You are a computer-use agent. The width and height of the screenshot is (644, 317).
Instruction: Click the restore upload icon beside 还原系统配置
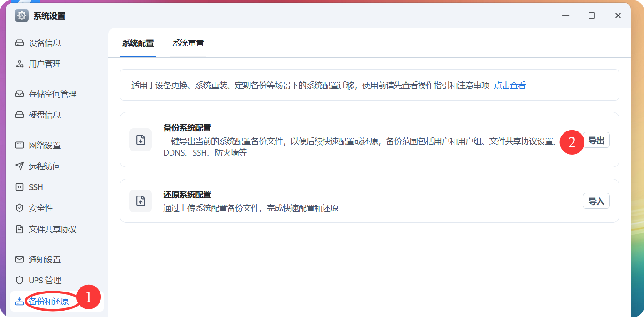click(x=140, y=201)
